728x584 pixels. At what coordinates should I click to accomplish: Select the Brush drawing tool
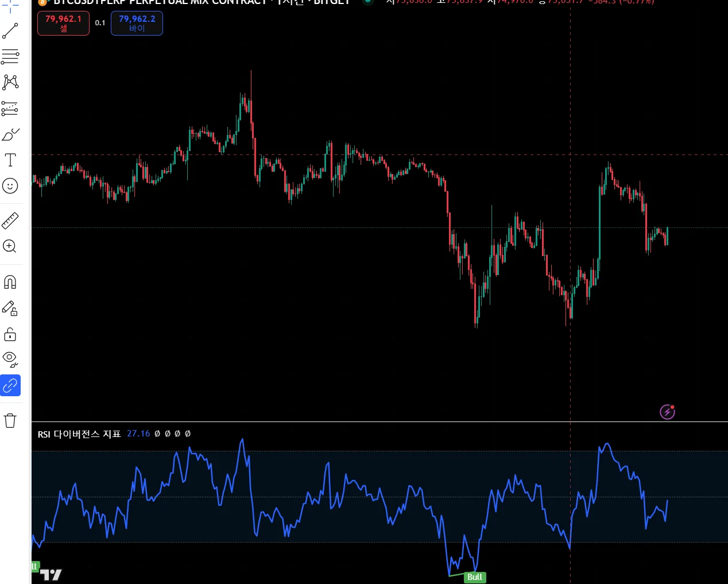click(x=10, y=134)
